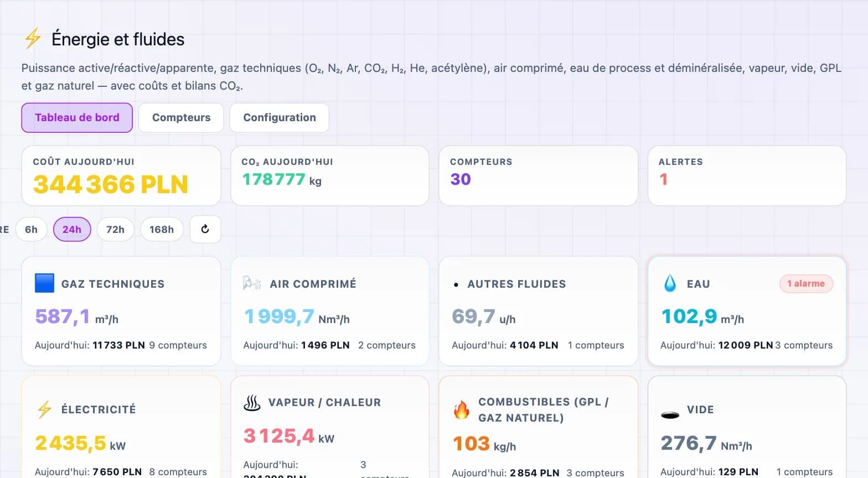Screen dimensions: 868x478
Task: Click the Autres fluides card title
Action: [x=516, y=284]
